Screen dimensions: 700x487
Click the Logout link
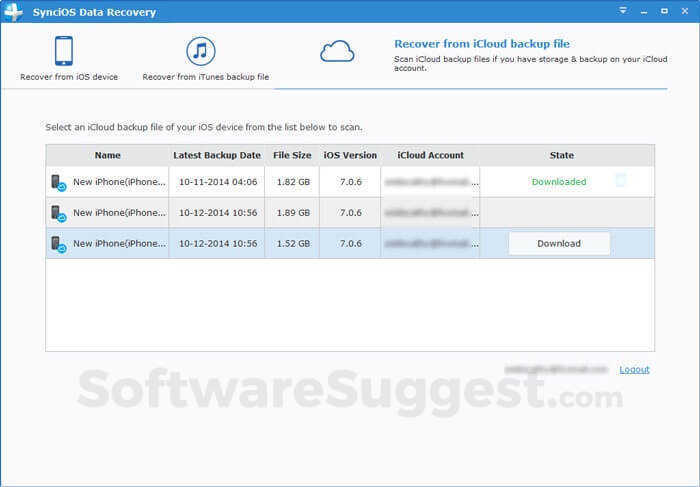point(634,370)
